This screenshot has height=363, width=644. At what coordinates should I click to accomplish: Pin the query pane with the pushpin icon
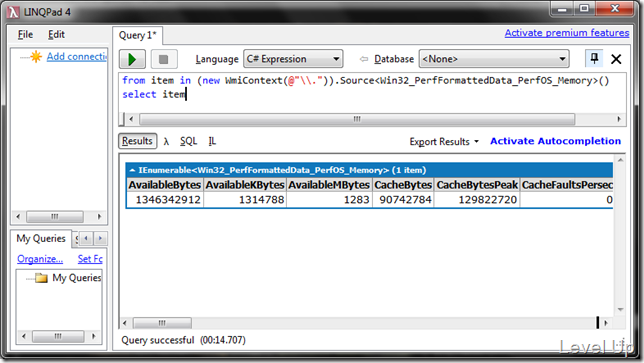[594, 59]
